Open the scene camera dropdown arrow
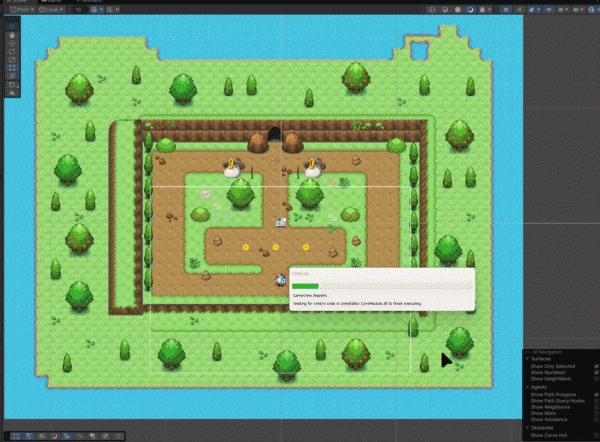This screenshot has width=600, height=442. point(583,10)
